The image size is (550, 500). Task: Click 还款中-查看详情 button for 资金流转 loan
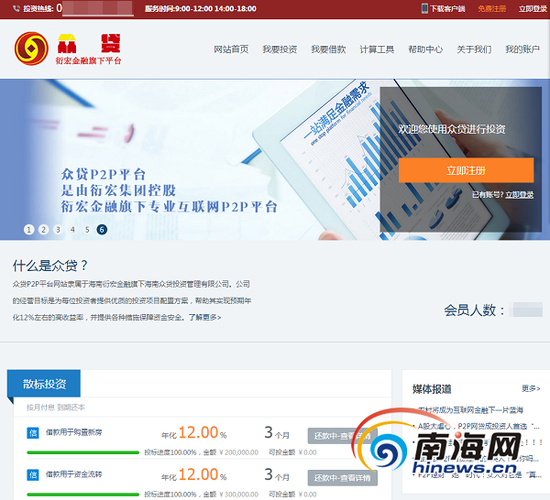click(343, 478)
